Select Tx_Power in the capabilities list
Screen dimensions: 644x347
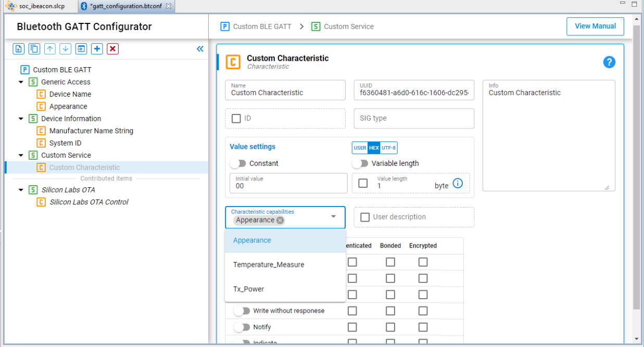(248, 289)
